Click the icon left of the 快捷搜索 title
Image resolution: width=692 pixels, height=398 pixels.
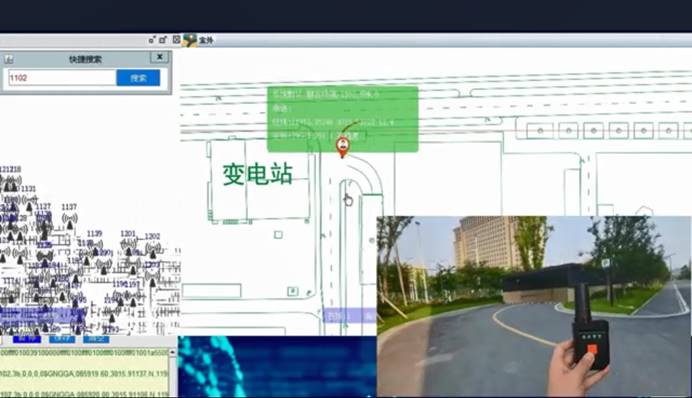coord(8,59)
